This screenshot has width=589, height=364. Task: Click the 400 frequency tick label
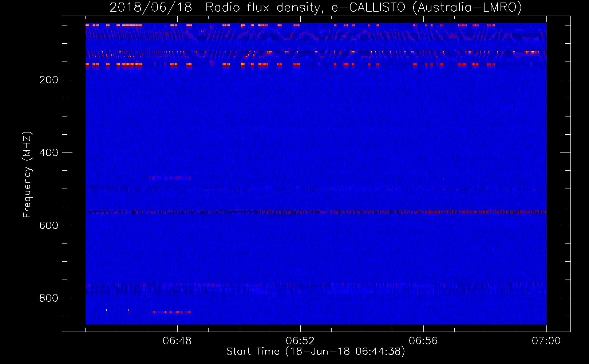49,153
